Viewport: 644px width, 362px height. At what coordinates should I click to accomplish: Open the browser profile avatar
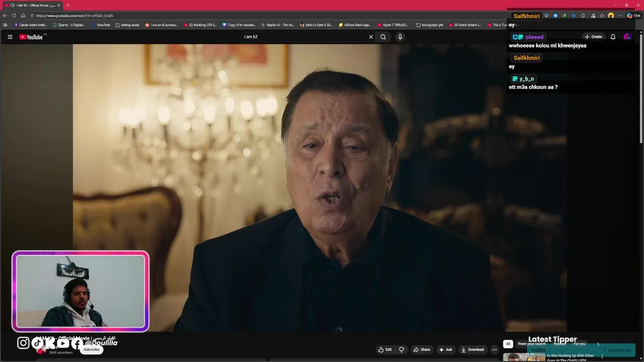click(611, 16)
